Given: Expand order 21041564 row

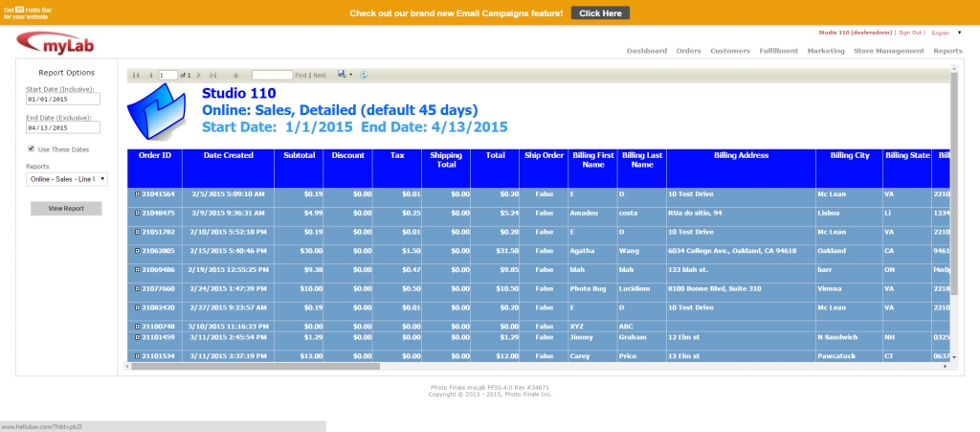Looking at the screenshot, I should point(138,193).
